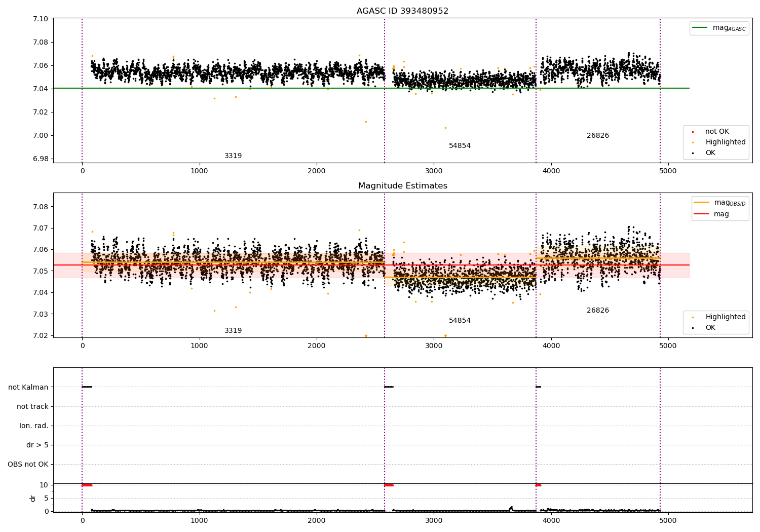
Task: Click 'Highlighted' in the Magnitude Estimates legend
Action: pyautogui.click(x=726, y=317)
